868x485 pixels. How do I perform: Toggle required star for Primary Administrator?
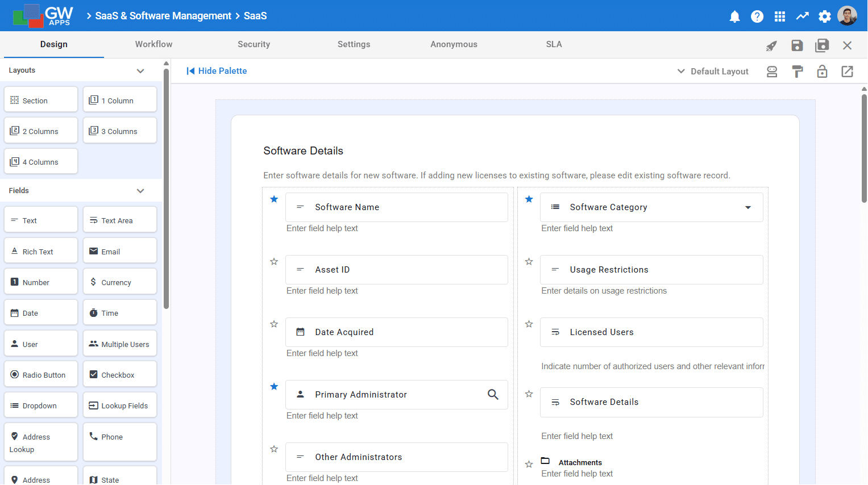[x=274, y=386]
